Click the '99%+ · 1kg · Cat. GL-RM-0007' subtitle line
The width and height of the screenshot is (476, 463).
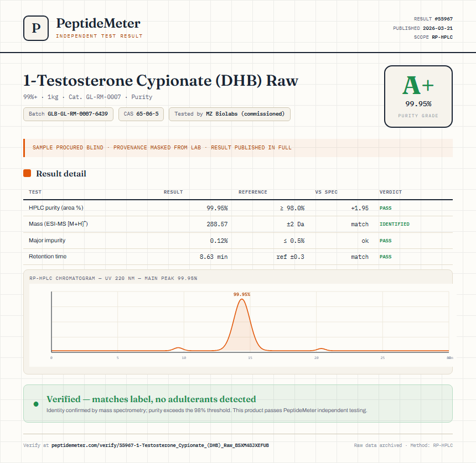pyautogui.click(x=88, y=97)
